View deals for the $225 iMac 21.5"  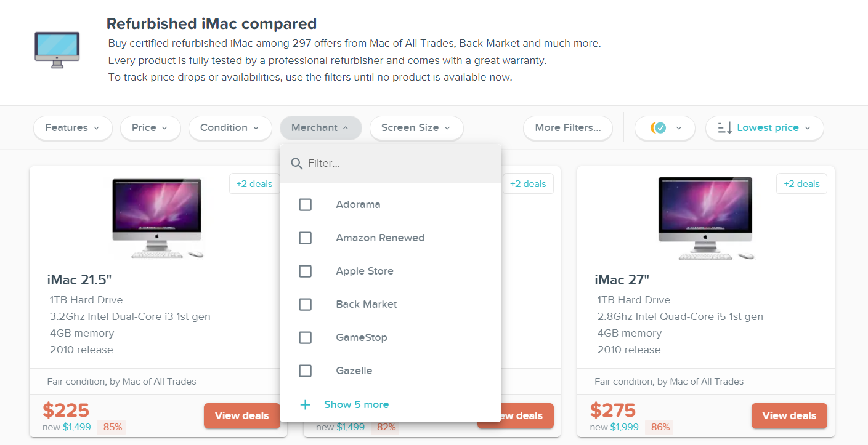point(241,415)
